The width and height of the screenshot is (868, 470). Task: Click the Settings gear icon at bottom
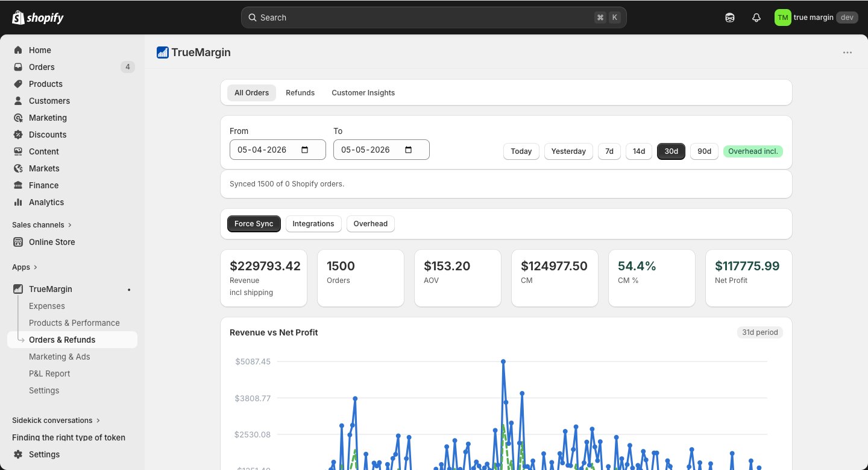pos(18,454)
